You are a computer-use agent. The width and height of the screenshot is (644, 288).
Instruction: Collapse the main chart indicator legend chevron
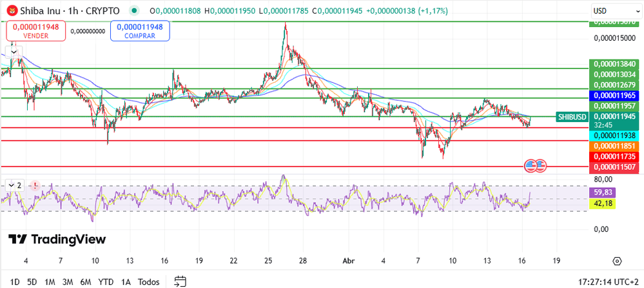[14, 52]
